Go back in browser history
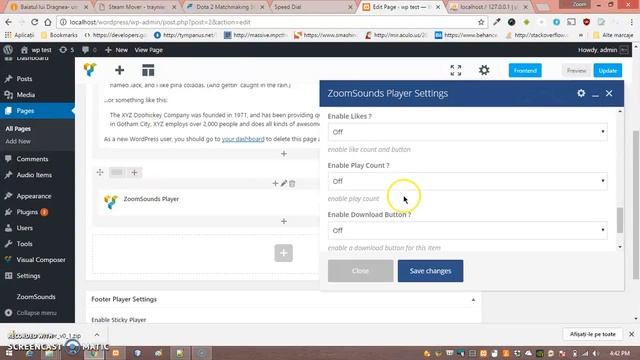This screenshot has width=640, height=360. (9, 22)
